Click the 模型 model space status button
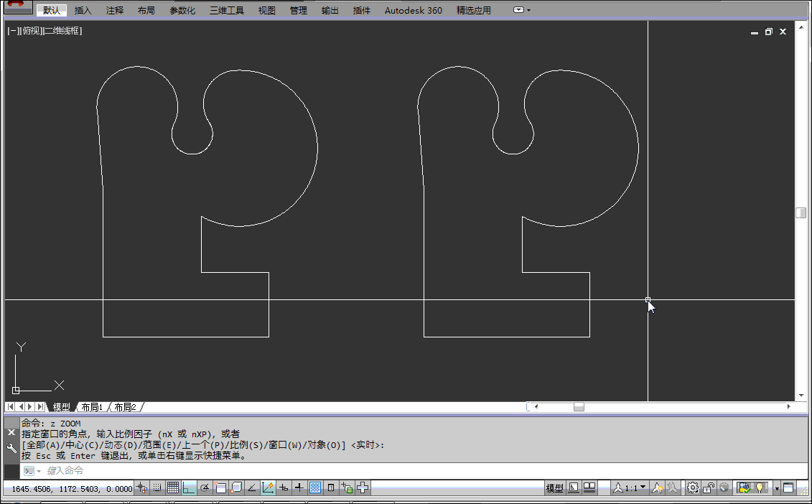The width and height of the screenshot is (812, 504). 555,488
